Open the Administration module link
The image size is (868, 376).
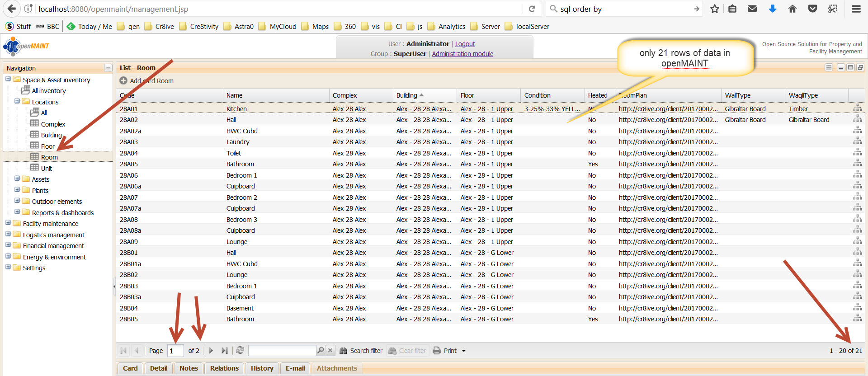point(462,54)
